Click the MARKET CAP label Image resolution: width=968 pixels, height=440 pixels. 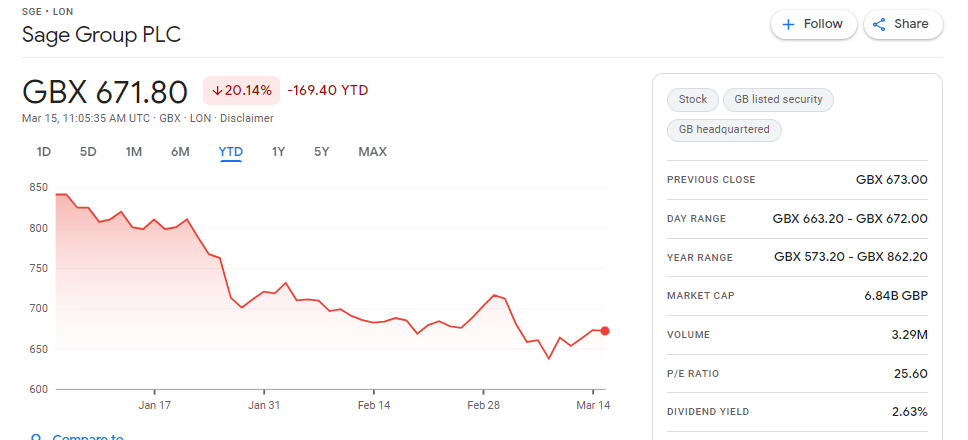coord(701,296)
